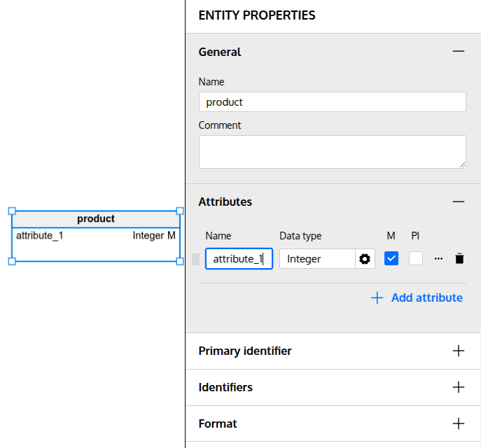Viewport: 481px width, 448px height.
Task: Expand the Primary identifier section
Action: (x=459, y=351)
